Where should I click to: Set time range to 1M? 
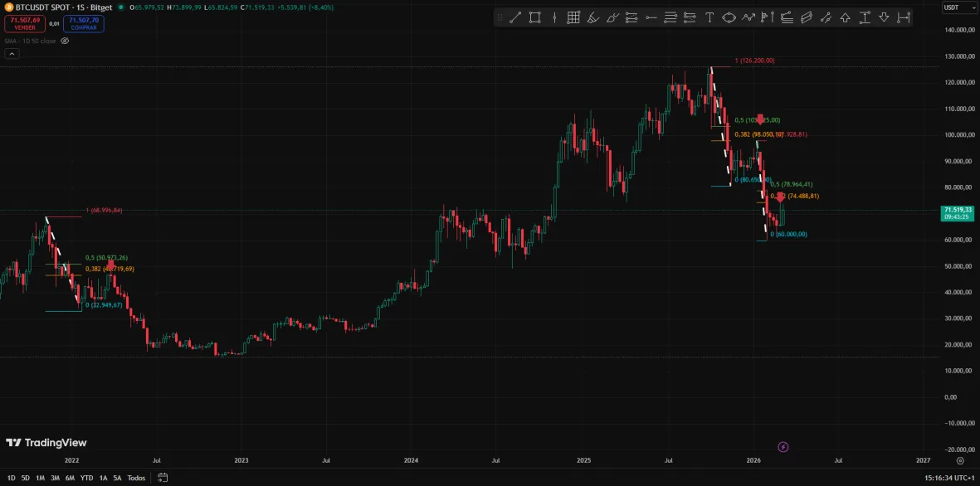click(x=40, y=478)
